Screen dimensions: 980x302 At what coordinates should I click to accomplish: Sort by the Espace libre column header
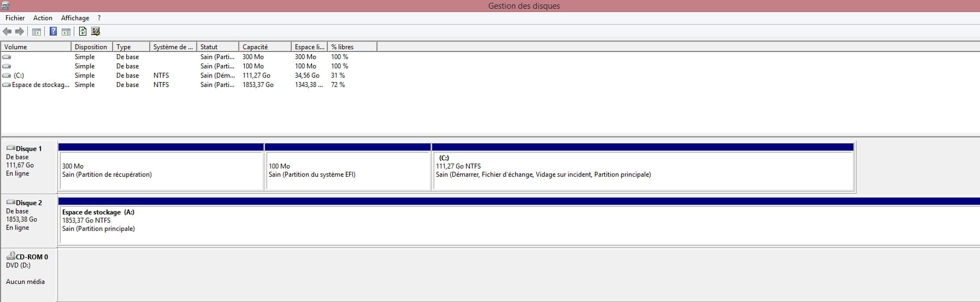coord(309,47)
